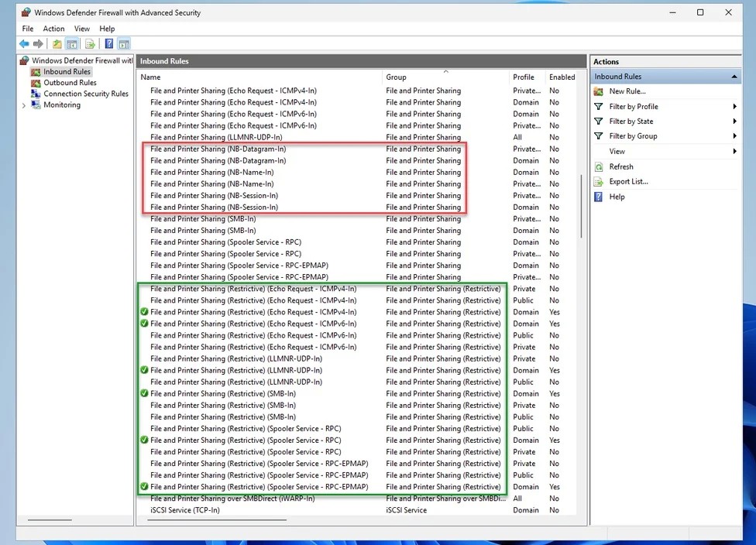Screen dimensions: 756x545
Task: Open the View menu in menu bar
Action: click(x=82, y=29)
